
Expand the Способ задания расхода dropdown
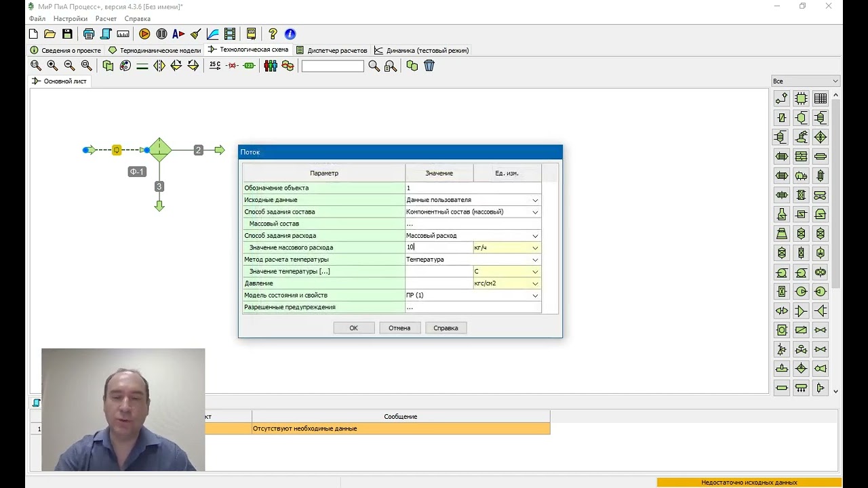pyautogui.click(x=535, y=236)
